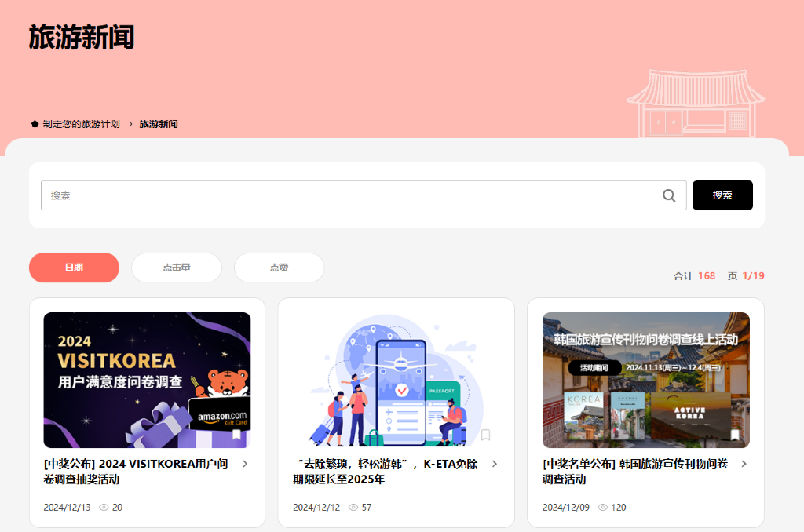Viewport: 804px width, 532px height.
Task: Click the view count 120
Action: (x=619, y=508)
